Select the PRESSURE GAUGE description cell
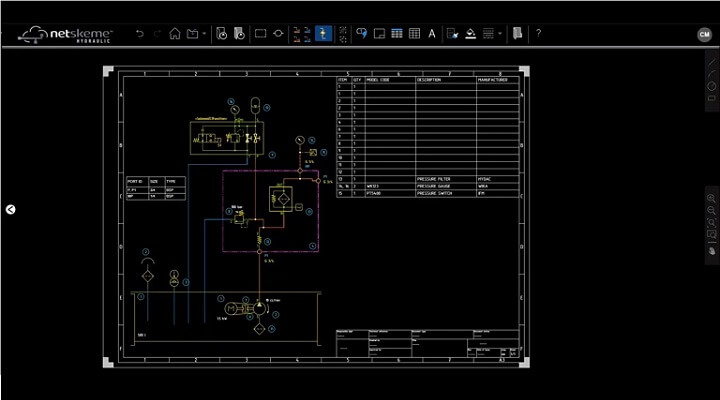The image size is (720, 400). coord(445,186)
